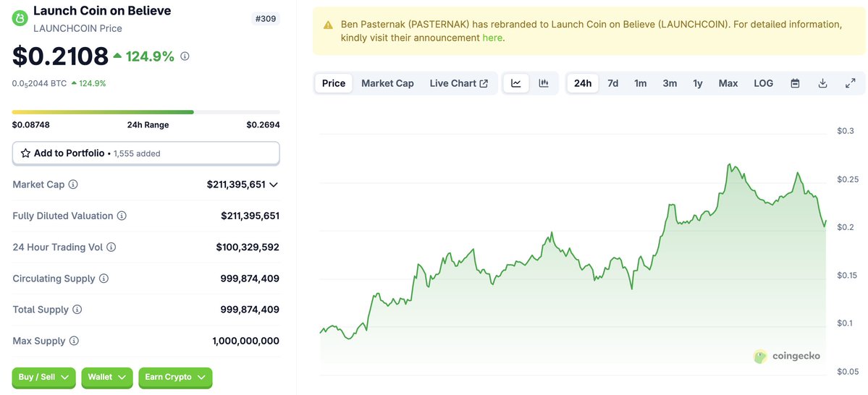Click the $211,395,651 Fully Diluted Valuation value
This screenshot has width=868, height=395.
tap(250, 216)
